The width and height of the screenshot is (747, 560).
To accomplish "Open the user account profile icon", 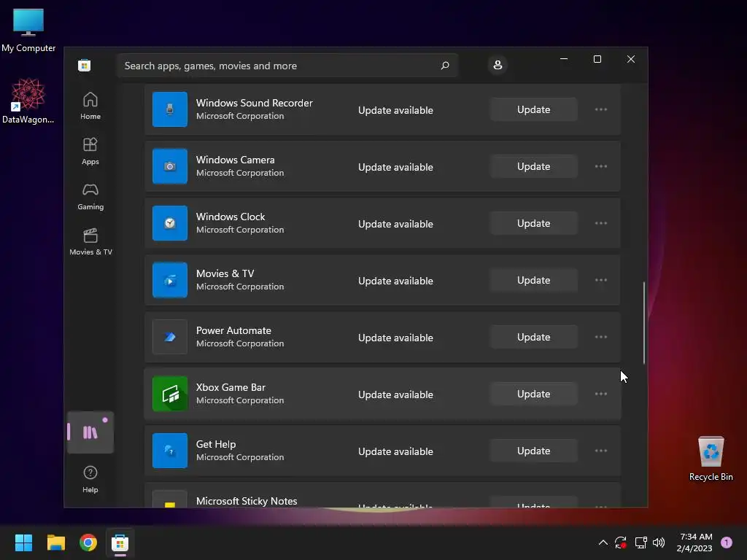I will (498, 65).
